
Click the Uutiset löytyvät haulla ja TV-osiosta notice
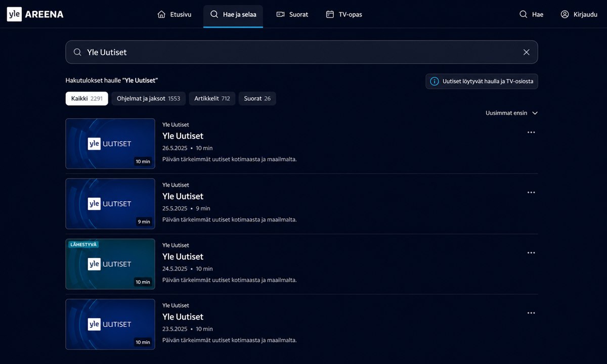pyautogui.click(x=482, y=81)
